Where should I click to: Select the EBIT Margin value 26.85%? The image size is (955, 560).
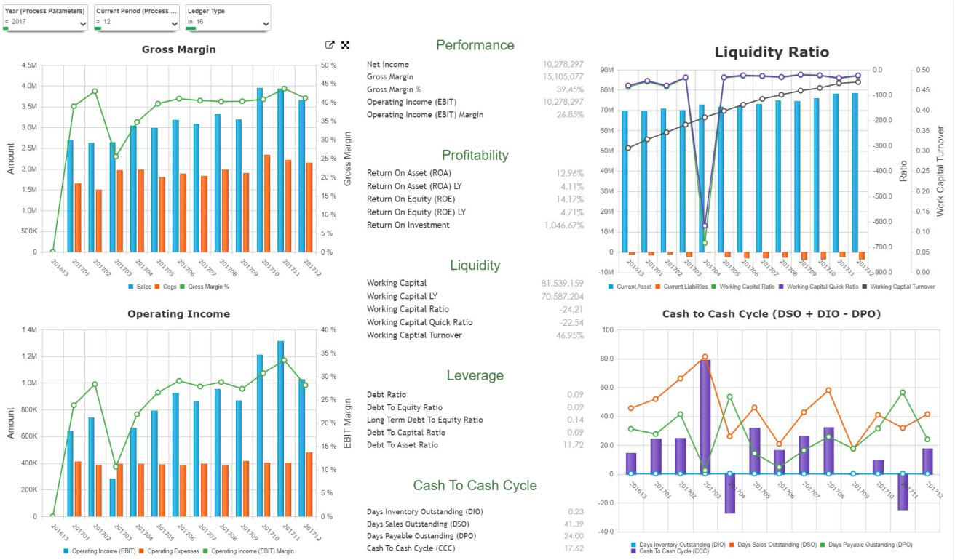point(569,114)
